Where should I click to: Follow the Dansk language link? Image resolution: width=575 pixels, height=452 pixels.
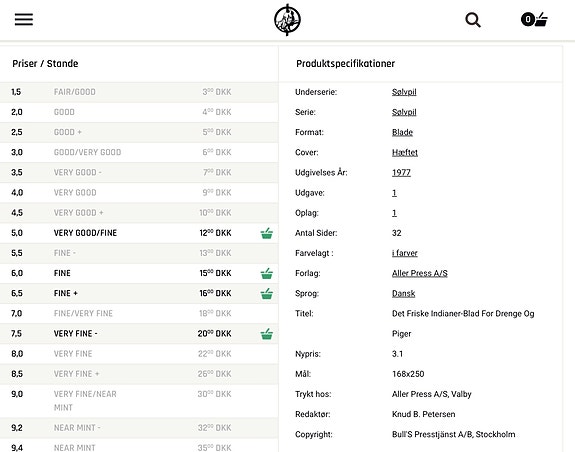click(403, 294)
